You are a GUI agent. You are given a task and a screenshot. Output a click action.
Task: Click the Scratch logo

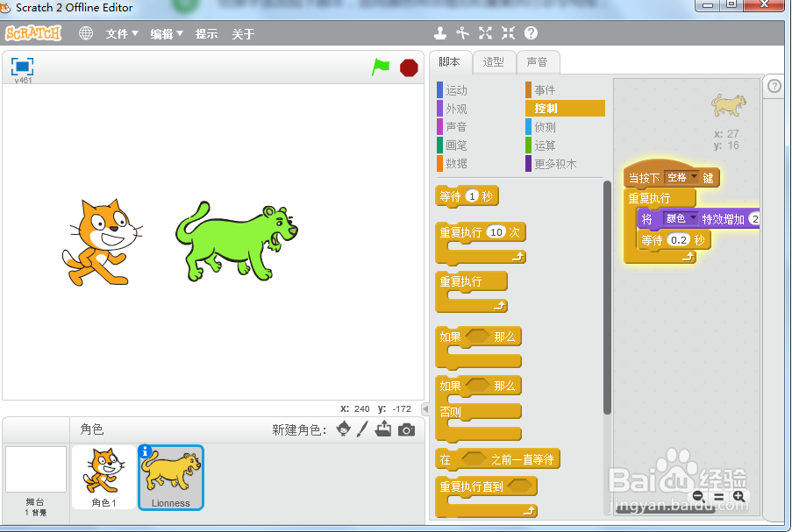click(33, 33)
